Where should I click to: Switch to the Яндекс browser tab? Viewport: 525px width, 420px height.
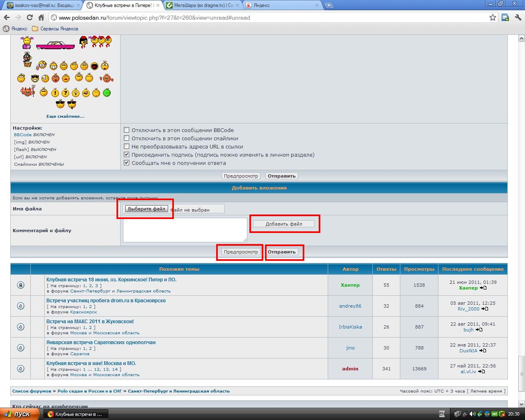pos(281,5)
